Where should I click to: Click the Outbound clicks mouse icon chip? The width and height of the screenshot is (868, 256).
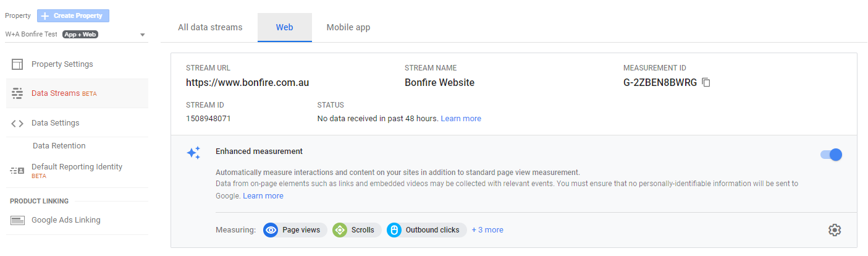click(x=394, y=230)
